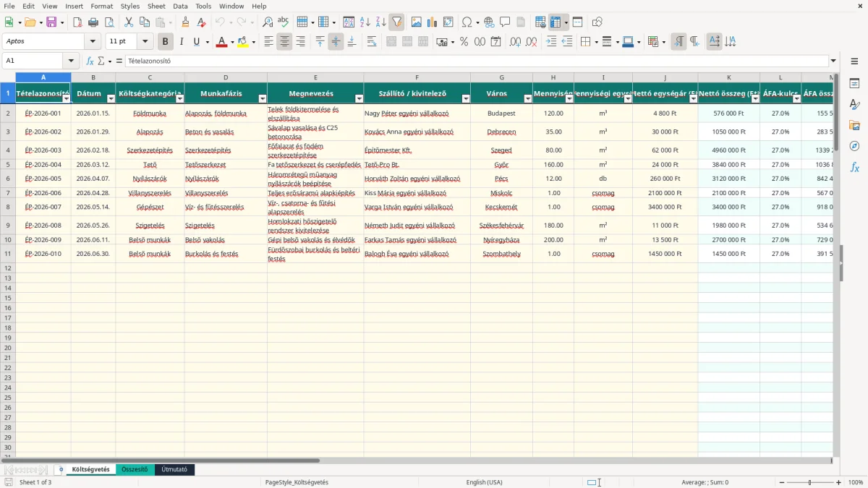Zoom in with the plus button
Image resolution: width=868 pixels, height=488 pixels.
[x=839, y=482]
